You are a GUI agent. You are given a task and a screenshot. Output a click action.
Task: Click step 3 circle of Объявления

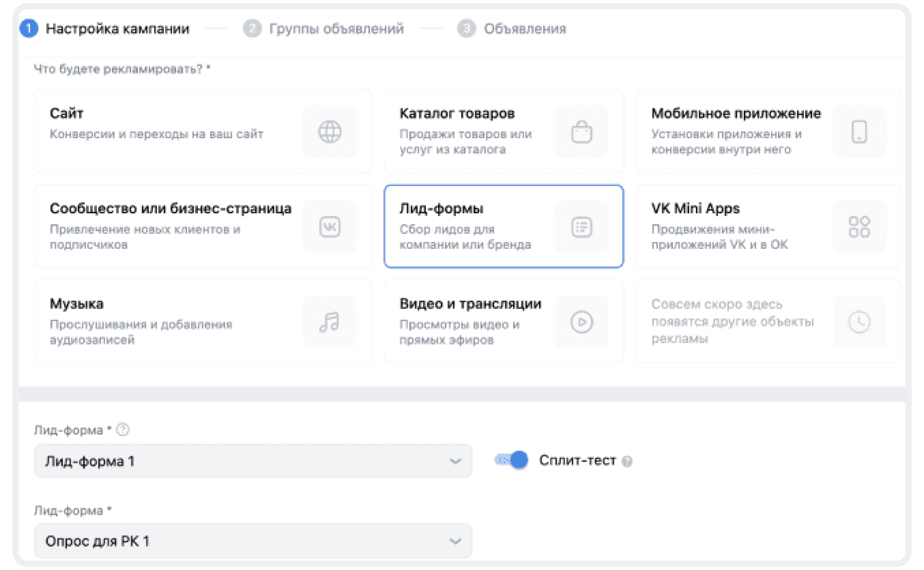click(466, 28)
